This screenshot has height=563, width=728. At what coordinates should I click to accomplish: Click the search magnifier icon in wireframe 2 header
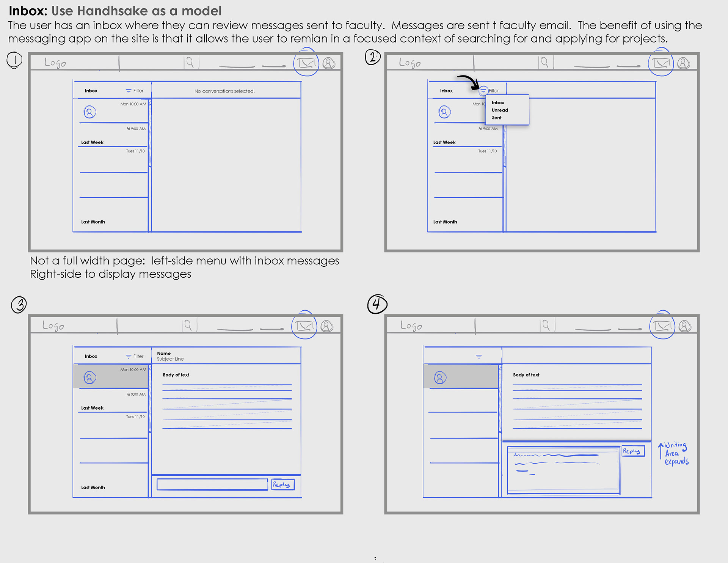[545, 62]
